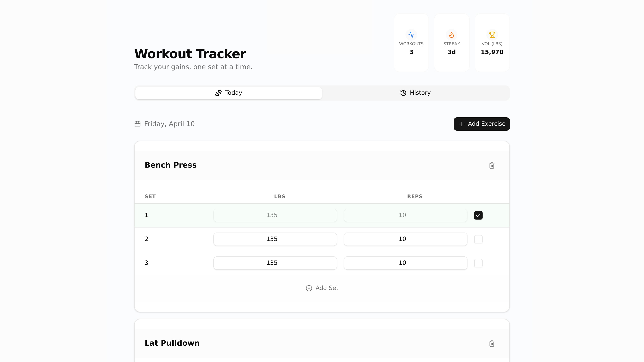Click the Streak flame icon
This screenshot has width=644, height=362.
tap(452, 35)
